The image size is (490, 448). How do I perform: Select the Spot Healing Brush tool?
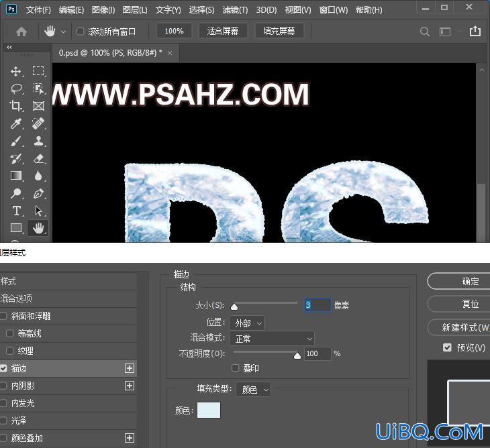pos(38,123)
